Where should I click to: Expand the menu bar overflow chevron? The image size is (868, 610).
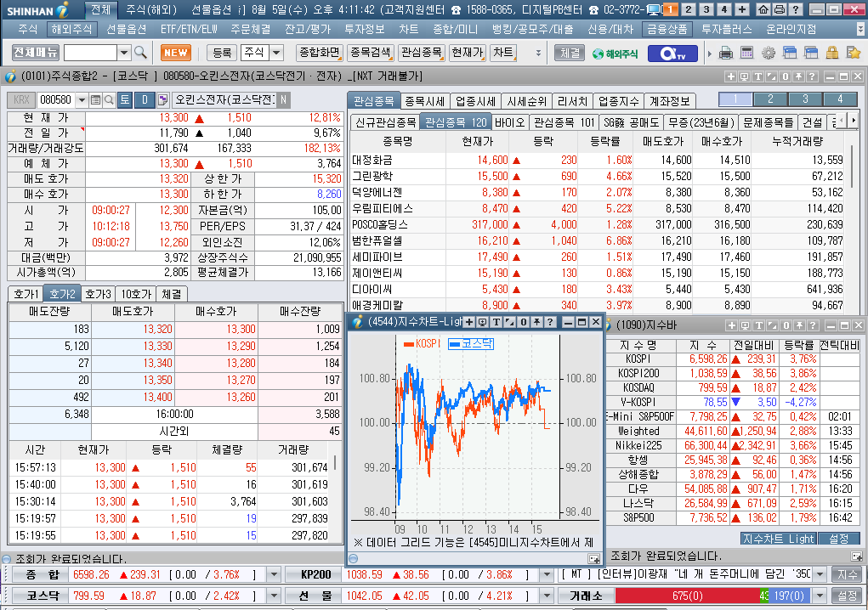click(x=860, y=30)
